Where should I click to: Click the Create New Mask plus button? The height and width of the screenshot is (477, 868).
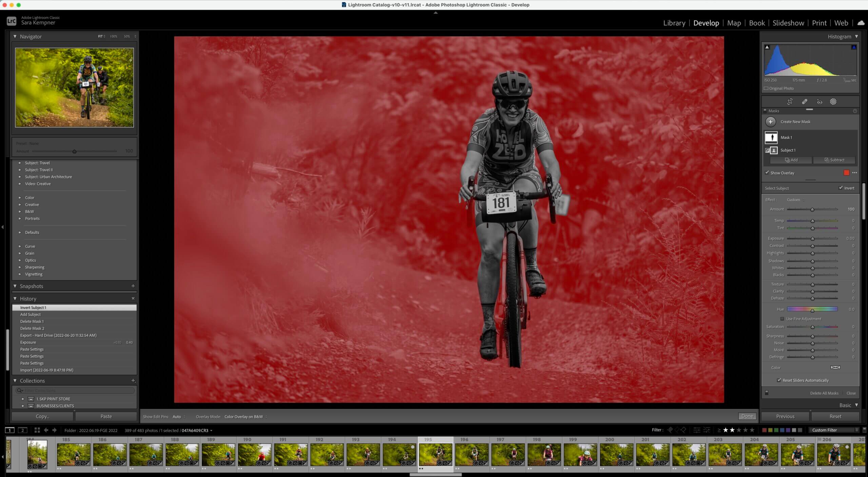pos(771,122)
